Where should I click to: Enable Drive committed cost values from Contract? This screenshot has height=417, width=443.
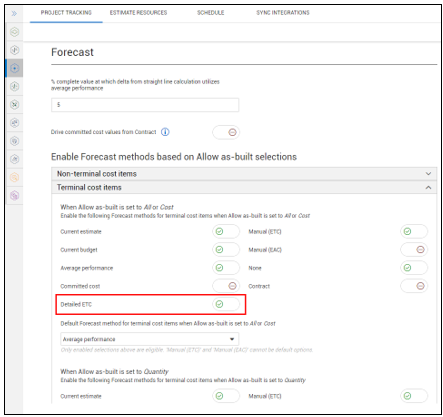click(226, 132)
